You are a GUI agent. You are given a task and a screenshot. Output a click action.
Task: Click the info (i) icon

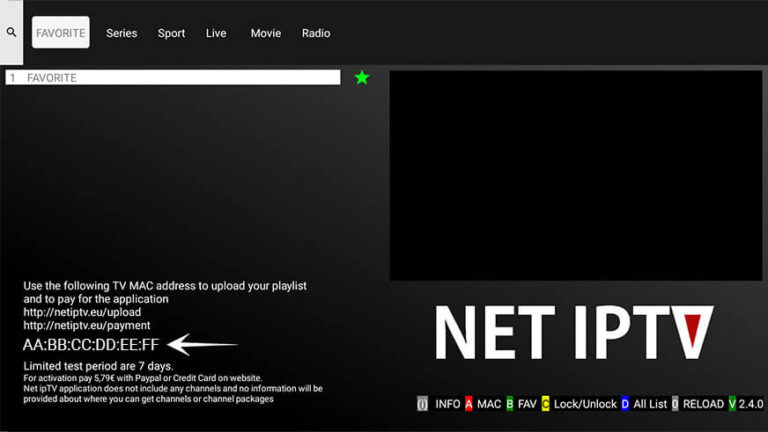[x=422, y=404]
